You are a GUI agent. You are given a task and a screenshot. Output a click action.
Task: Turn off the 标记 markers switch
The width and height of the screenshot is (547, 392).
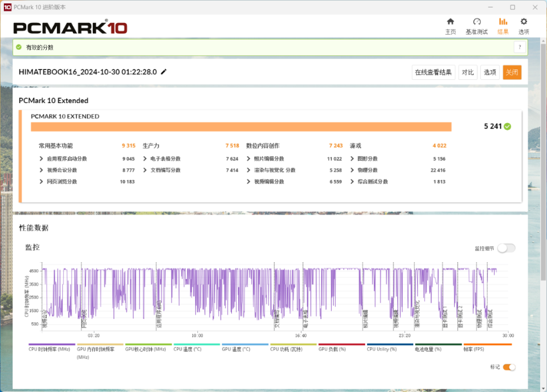pyautogui.click(x=509, y=367)
